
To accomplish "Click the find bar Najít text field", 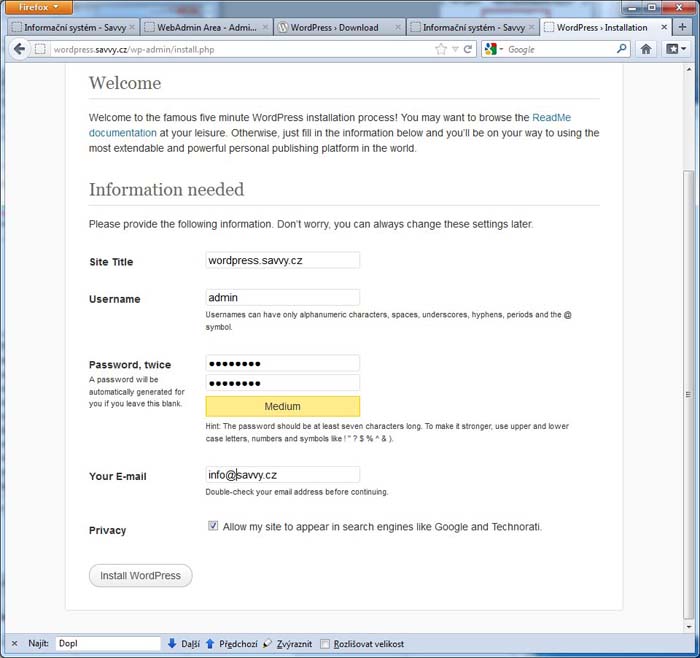I will (108, 643).
